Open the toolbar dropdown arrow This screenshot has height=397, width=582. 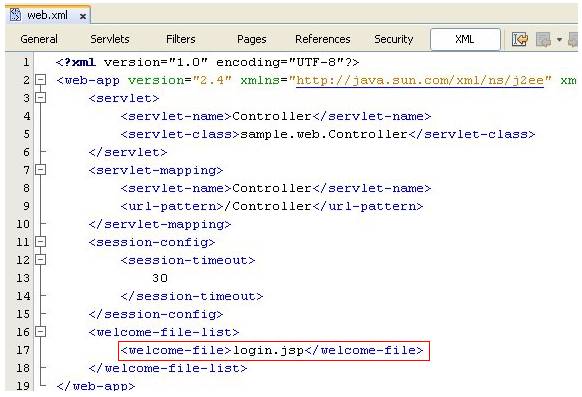559,39
